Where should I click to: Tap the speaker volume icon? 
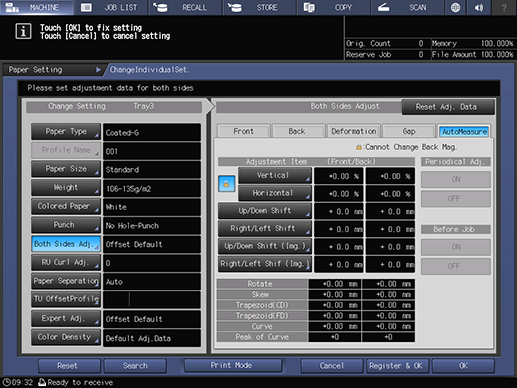coord(479,7)
